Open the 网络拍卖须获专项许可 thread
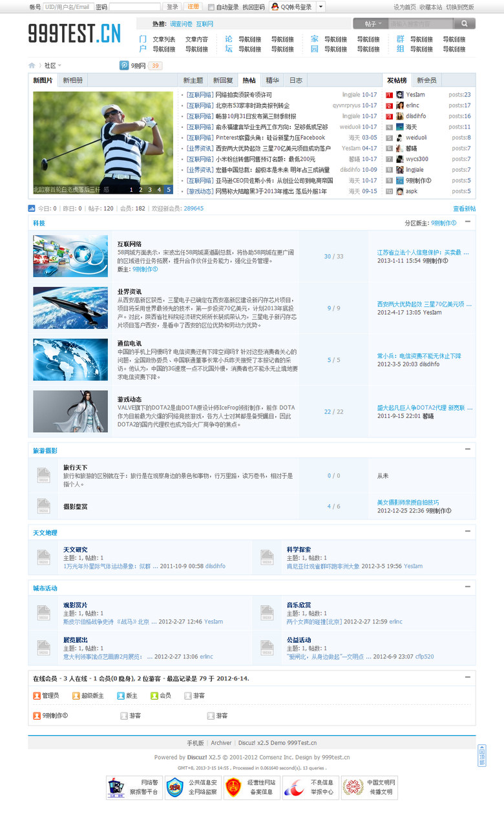This screenshot has width=504, height=814. click(x=244, y=95)
